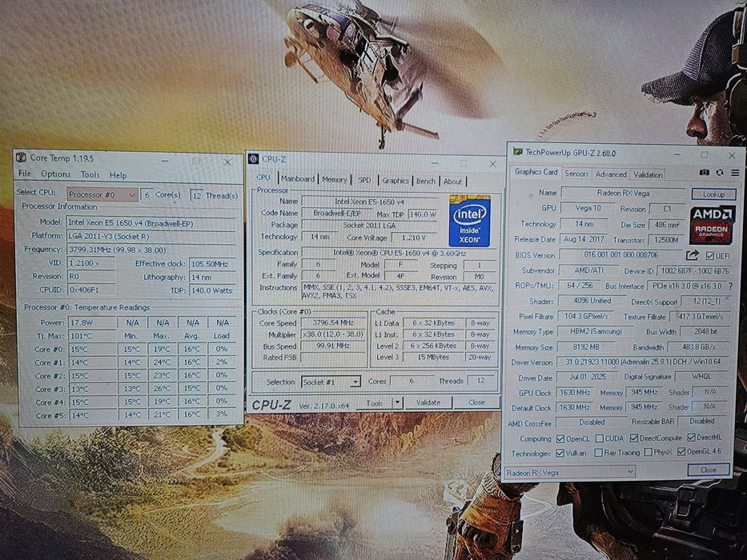
Task: Click the Release Date value Aug 14, 2017
Action: pyautogui.click(x=584, y=239)
